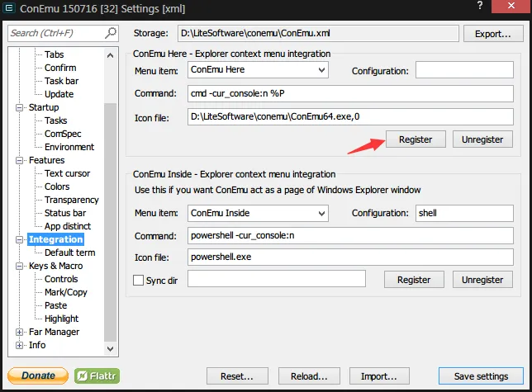The image size is (532, 392).
Task: Open the Tasks settings page
Action: pyautogui.click(x=56, y=120)
